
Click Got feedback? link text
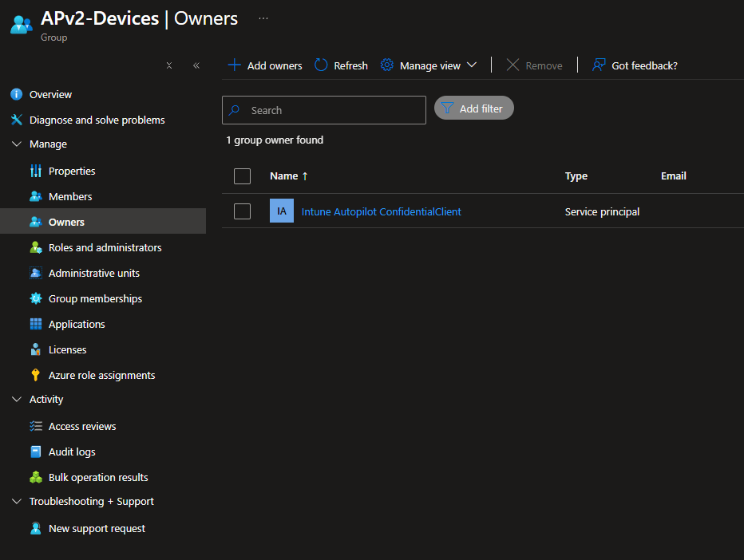coord(644,65)
